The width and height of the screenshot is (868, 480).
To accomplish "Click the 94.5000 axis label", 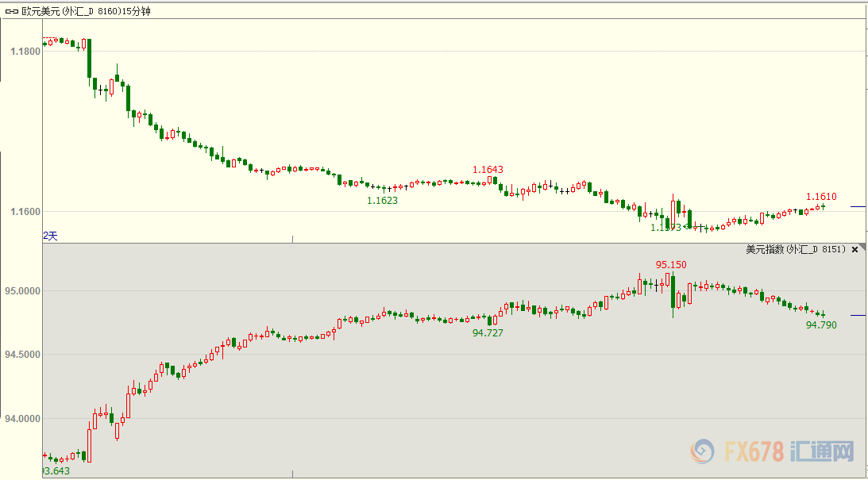I will click(23, 355).
